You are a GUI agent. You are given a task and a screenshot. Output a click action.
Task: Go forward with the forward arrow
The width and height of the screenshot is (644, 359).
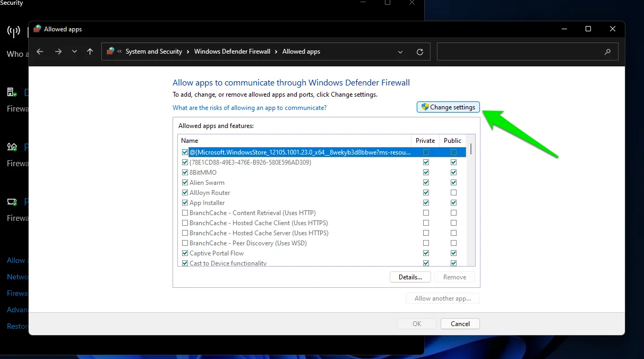click(58, 52)
